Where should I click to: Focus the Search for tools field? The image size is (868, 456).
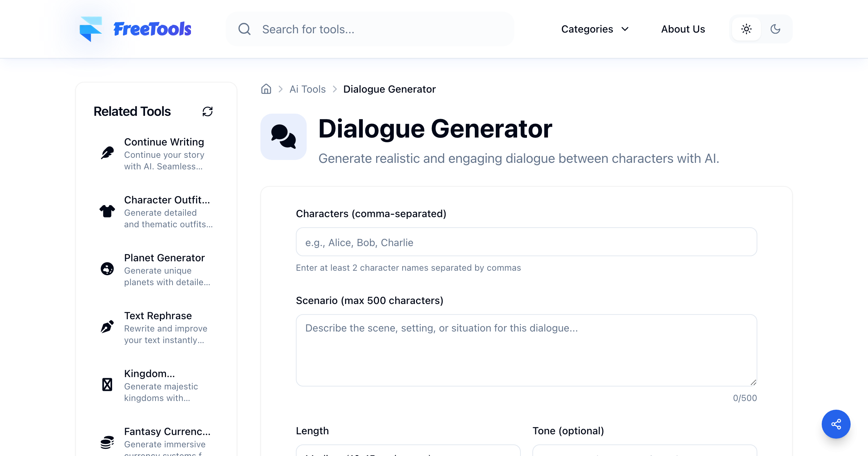click(370, 29)
